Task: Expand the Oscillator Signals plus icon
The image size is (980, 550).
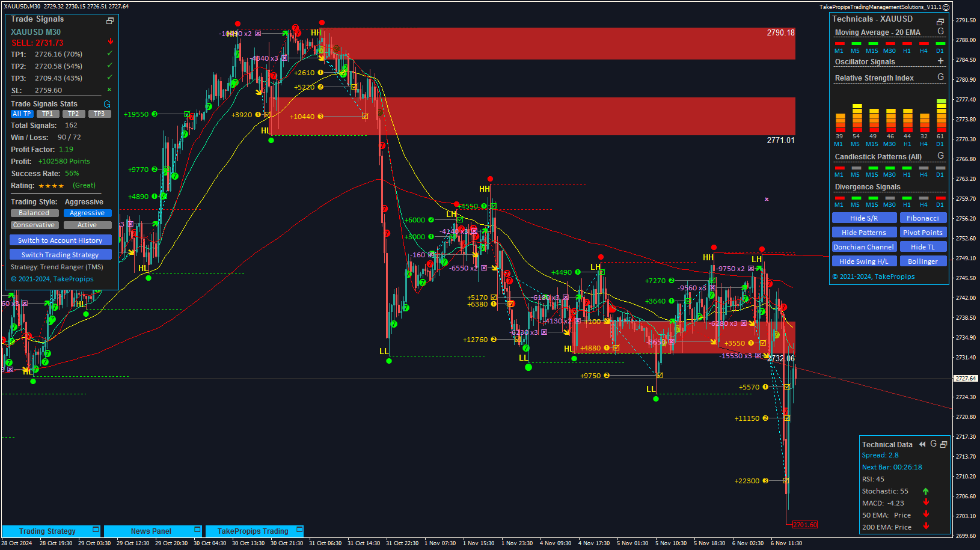Action: pyautogui.click(x=941, y=61)
